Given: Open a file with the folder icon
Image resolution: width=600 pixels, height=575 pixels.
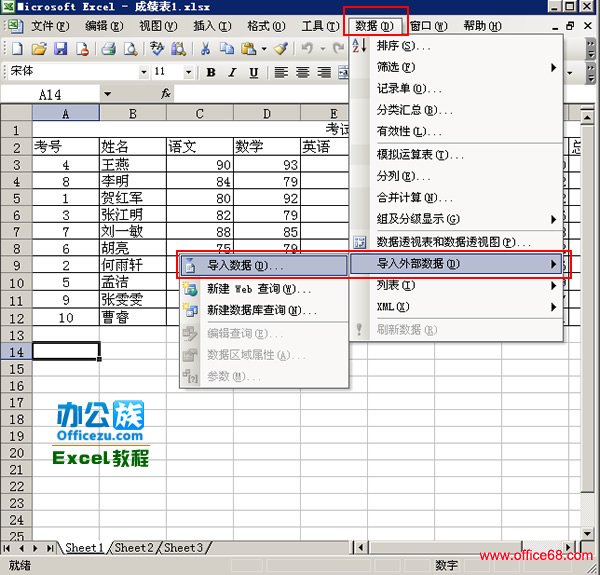Looking at the screenshot, I should (x=39, y=49).
